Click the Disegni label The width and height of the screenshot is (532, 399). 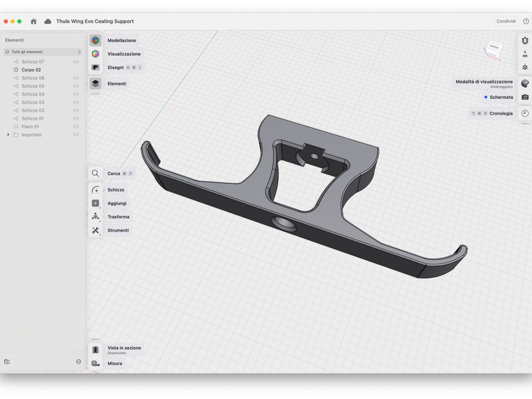(x=116, y=67)
